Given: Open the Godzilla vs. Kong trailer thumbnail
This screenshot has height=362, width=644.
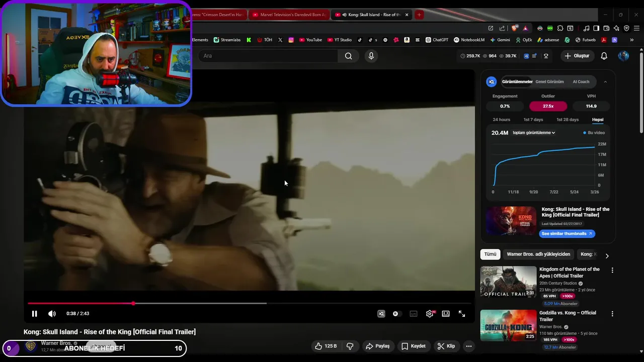Looking at the screenshot, I should click(x=508, y=325).
